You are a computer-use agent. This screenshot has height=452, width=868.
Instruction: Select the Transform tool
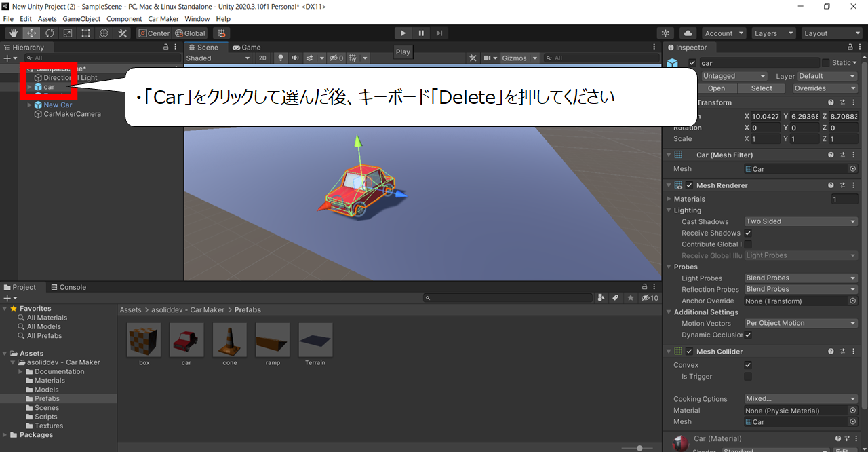tap(104, 33)
